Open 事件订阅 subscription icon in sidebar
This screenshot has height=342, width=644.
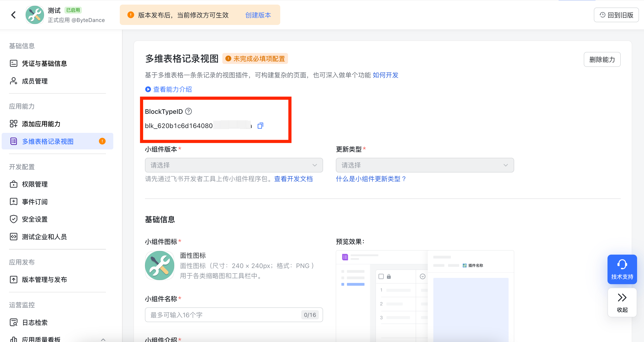pyautogui.click(x=13, y=202)
